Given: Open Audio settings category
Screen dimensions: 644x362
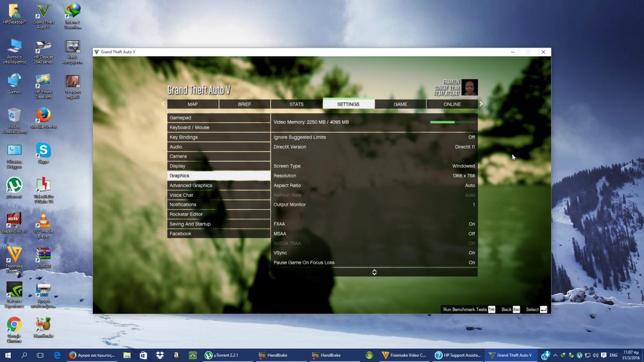Looking at the screenshot, I should pos(218,147).
